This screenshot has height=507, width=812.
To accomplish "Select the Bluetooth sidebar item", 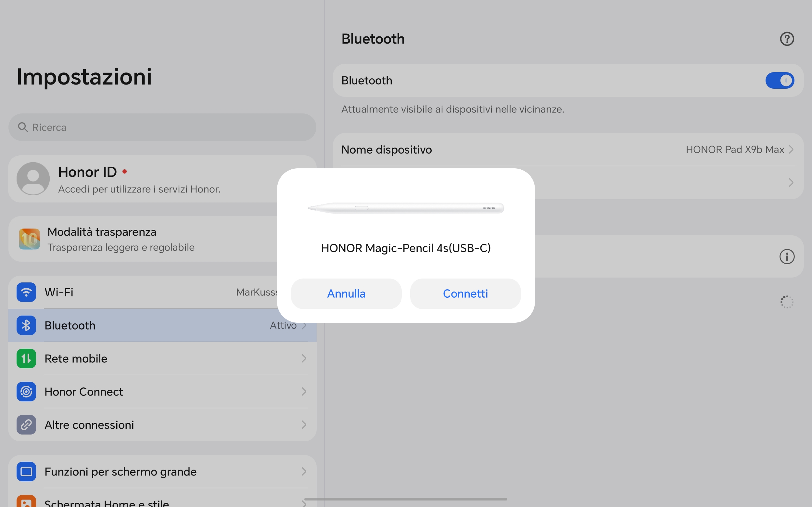I will (x=162, y=326).
